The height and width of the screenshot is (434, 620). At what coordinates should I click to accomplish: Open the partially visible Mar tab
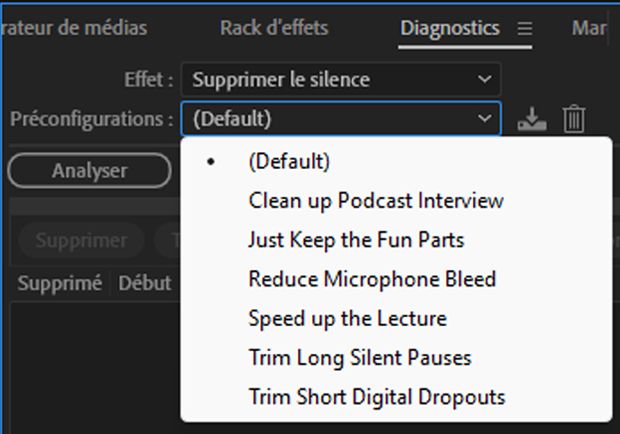point(589,28)
